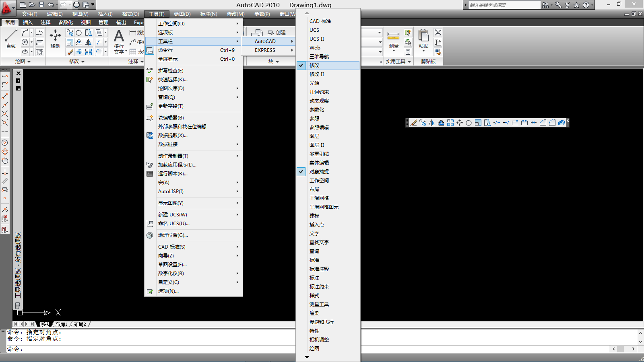Click Explode icon on floating Modify toolbar
This screenshot has height=362, width=644.
tap(561, 123)
